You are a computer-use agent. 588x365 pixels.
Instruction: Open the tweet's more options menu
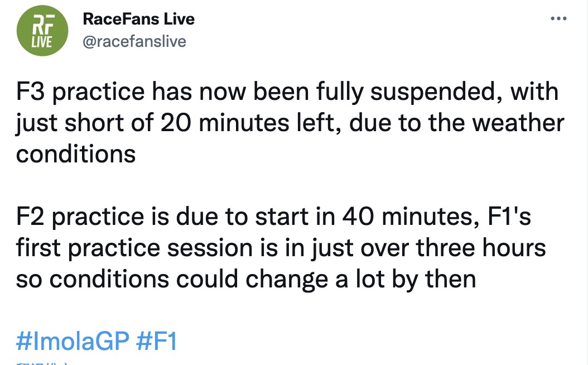click(x=558, y=18)
